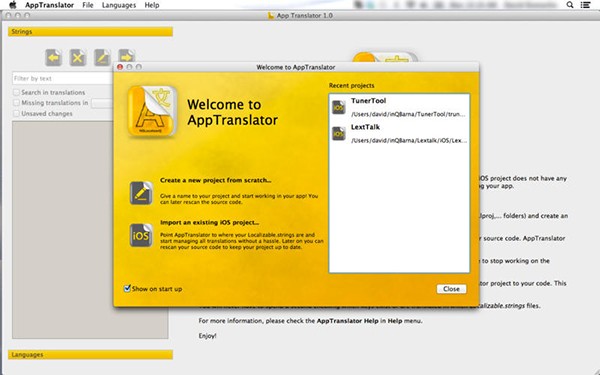Click the LextTalk project icon
Viewport: 600px width, 375px height.
339,134
